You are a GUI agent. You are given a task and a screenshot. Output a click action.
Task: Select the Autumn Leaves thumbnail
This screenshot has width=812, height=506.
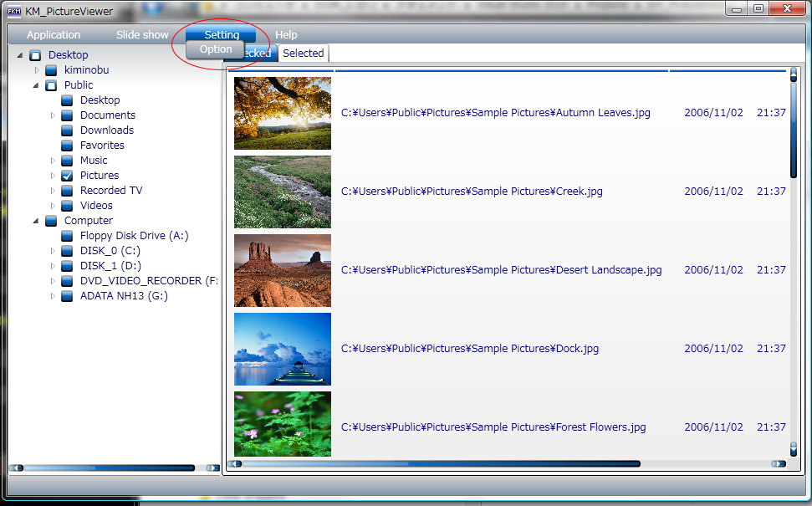(283, 113)
